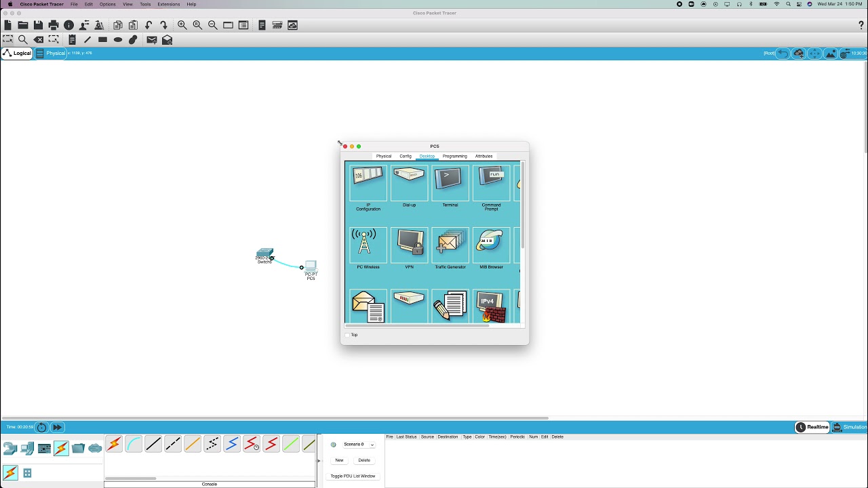
Task: Click the Power Cycle Devices button
Action: (42, 427)
